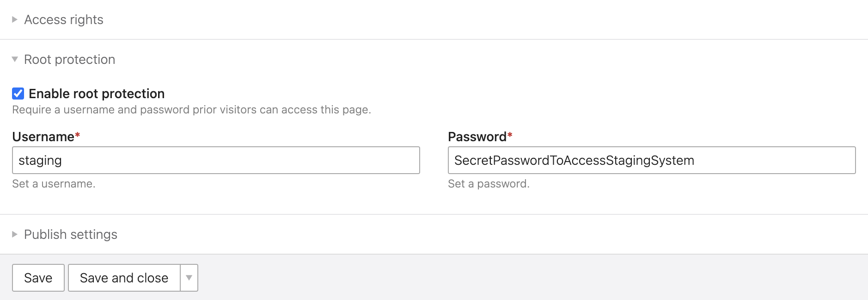Click the Access rights heading text
The height and width of the screenshot is (300, 868).
[64, 19]
